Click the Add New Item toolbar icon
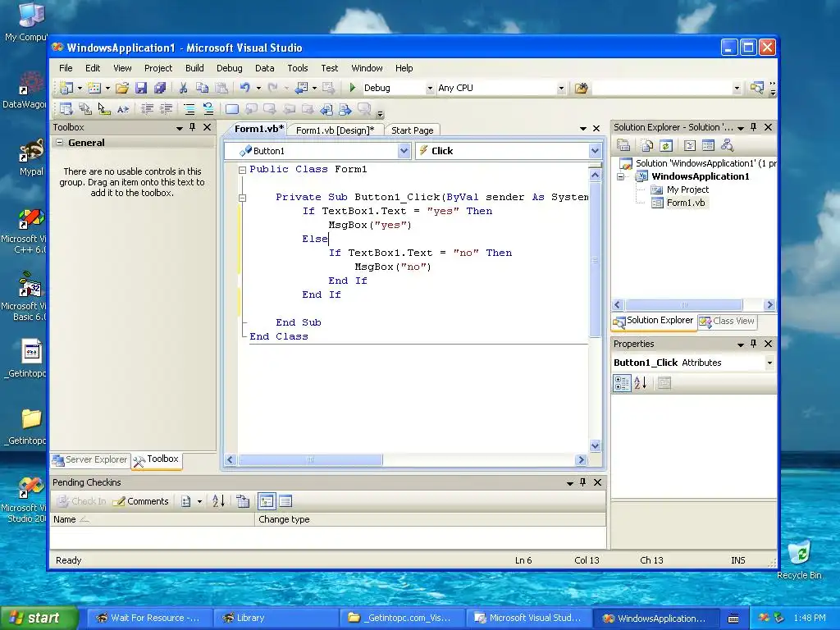This screenshot has height=630, width=840. [94, 88]
